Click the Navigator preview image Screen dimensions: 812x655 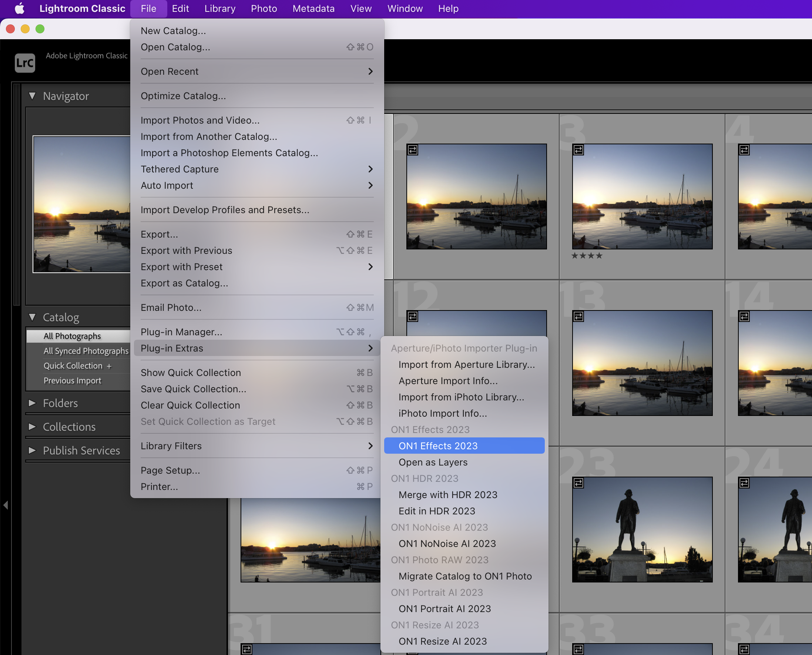point(82,204)
